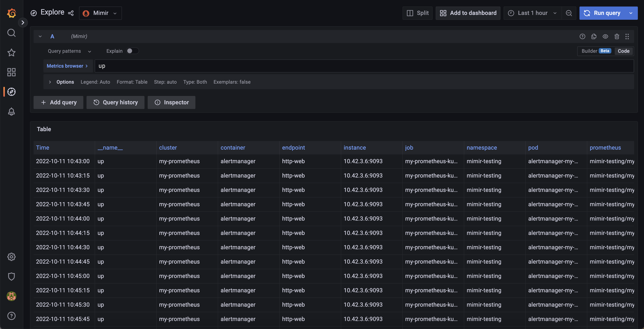The height and width of the screenshot is (329, 644).
Task: Open the Query history tab
Action: (x=115, y=102)
